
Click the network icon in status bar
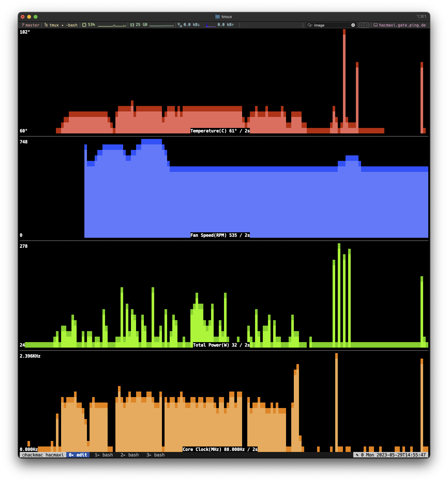pos(180,25)
